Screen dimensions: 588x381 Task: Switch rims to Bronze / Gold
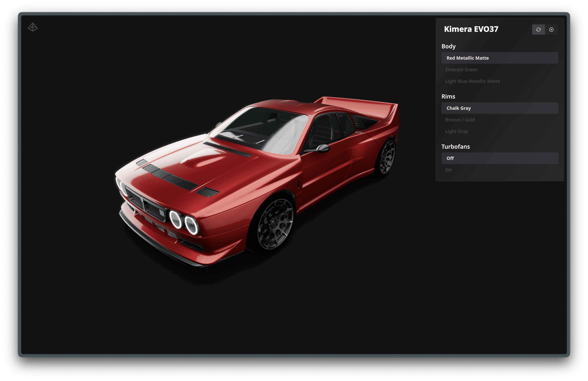460,120
